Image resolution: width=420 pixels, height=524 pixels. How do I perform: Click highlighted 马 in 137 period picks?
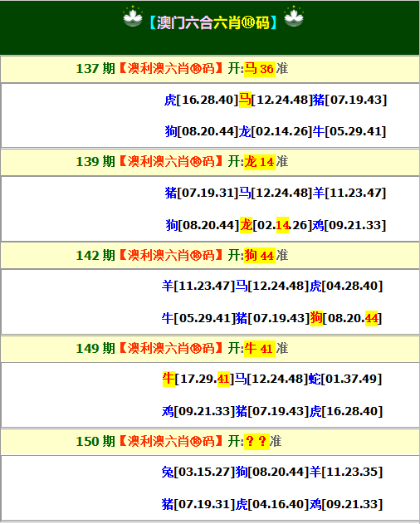[245, 100]
